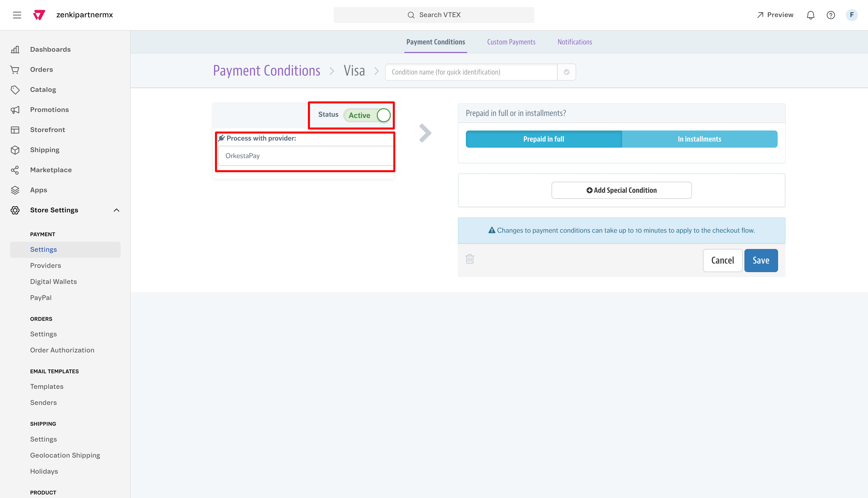Save the payment condition

(x=761, y=260)
